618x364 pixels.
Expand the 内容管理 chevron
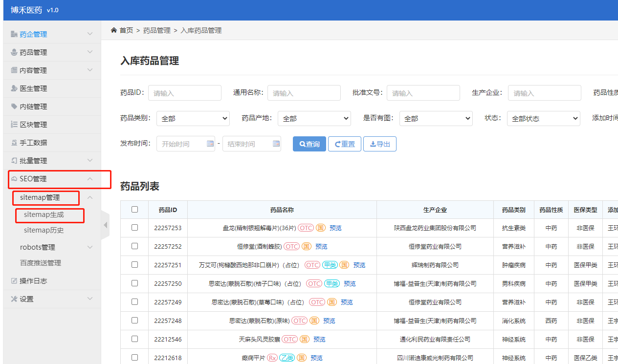point(90,70)
